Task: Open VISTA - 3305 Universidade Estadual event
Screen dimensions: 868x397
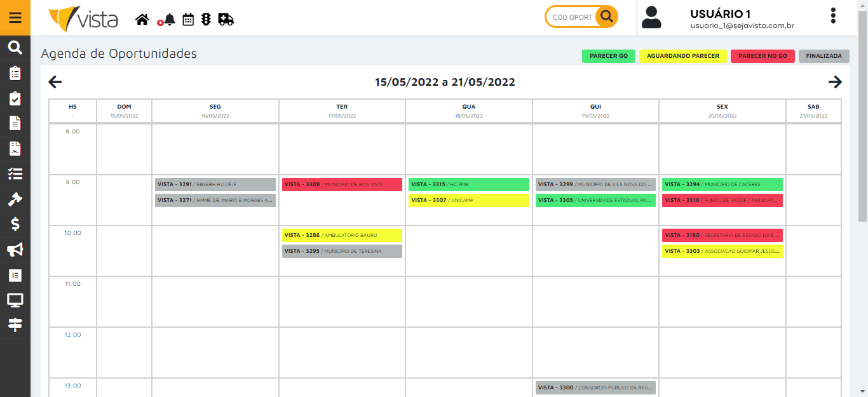Action: 595,200
